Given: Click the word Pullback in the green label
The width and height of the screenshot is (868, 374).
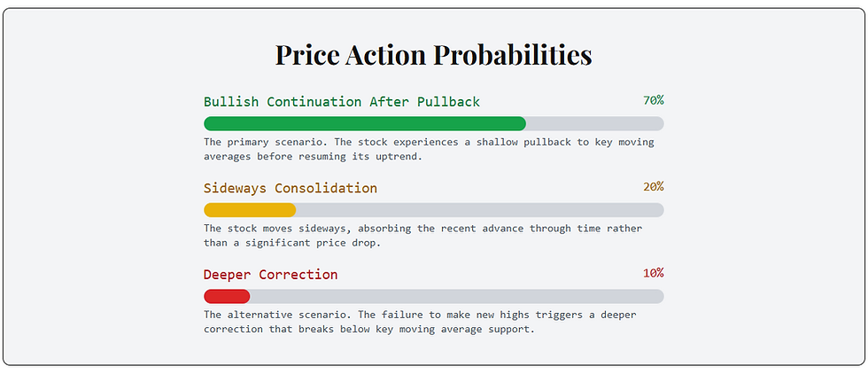Looking at the screenshot, I should [448, 102].
